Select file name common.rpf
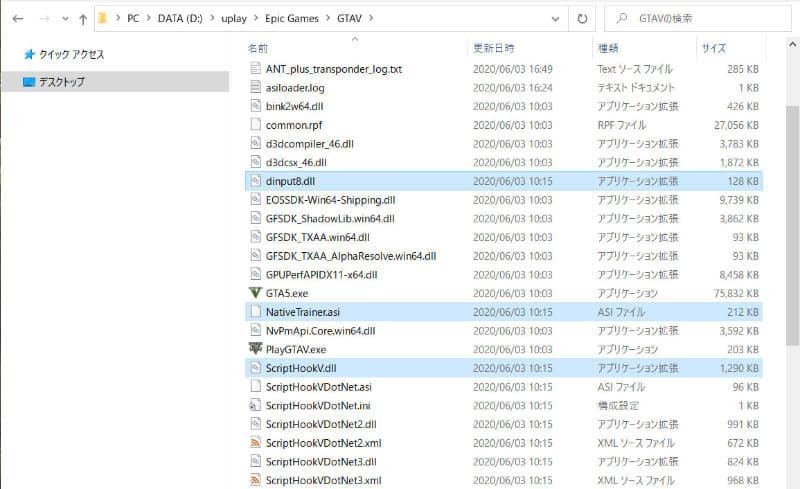Image resolution: width=800 pixels, height=489 pixels. (x=294, y=125)
